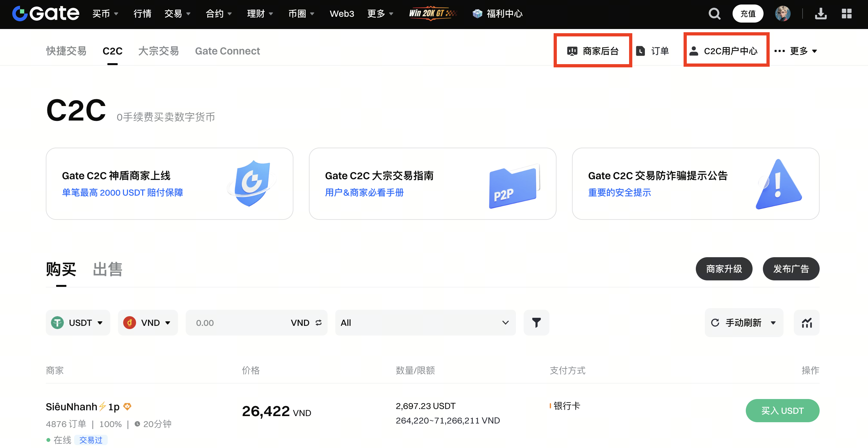This screenshot has width=868, height=448.
Task: Open the user avatar profile menu
Action: (x=782, y=14)
